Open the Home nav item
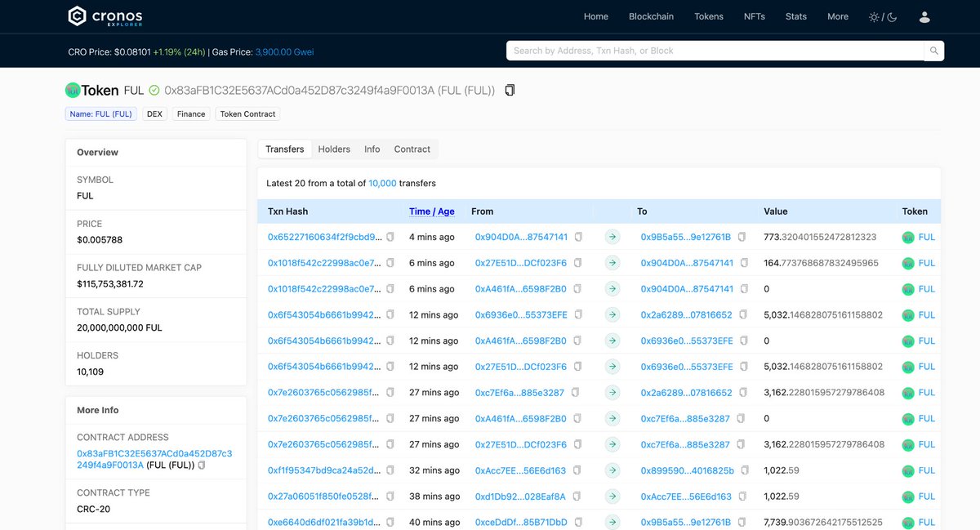 point(596,16)
